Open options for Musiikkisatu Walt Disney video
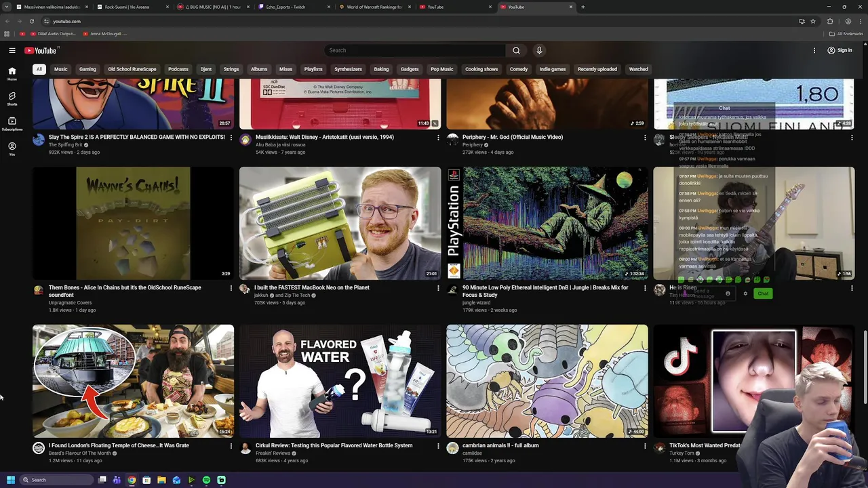 pos(438,138)
